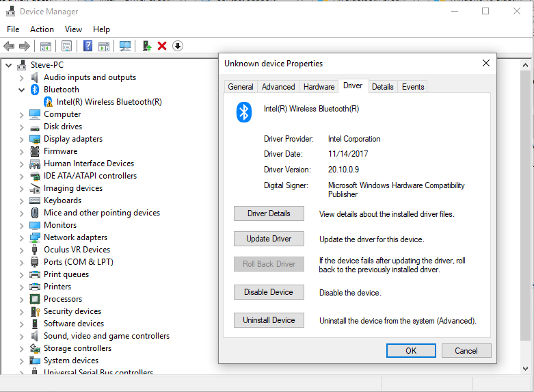
Task: Expand the Disk drives category
Action: 21,127
